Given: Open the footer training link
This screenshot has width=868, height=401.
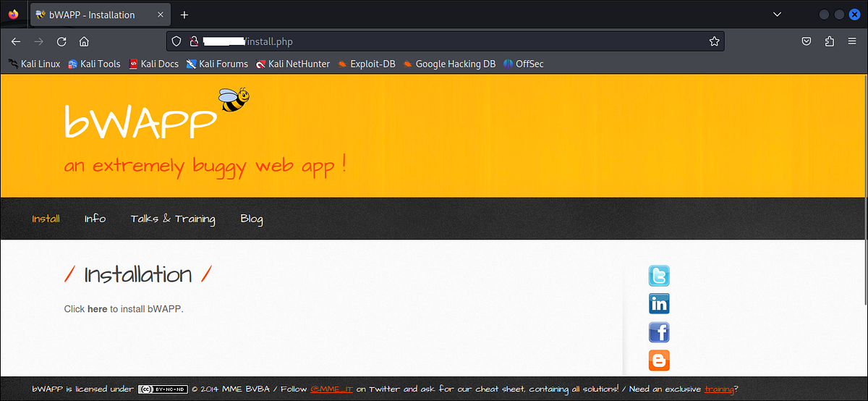Looking at the screenshot, I should click(719, 389).
